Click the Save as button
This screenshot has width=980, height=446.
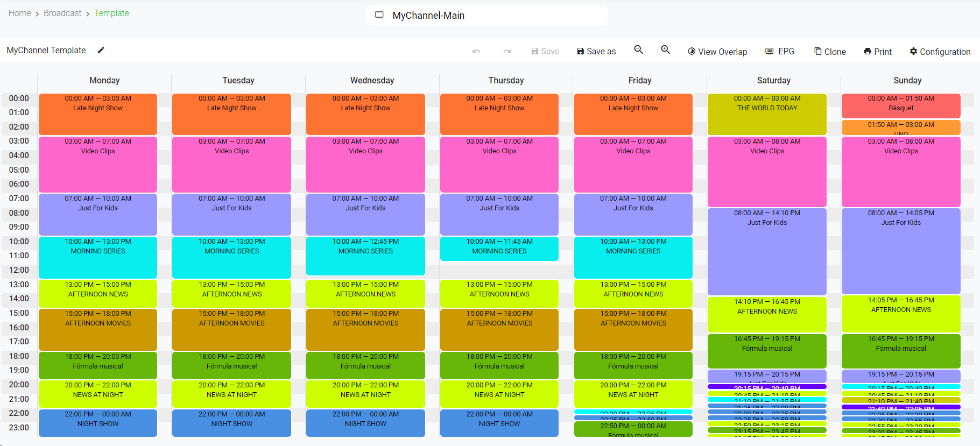[x=596, y=52]
